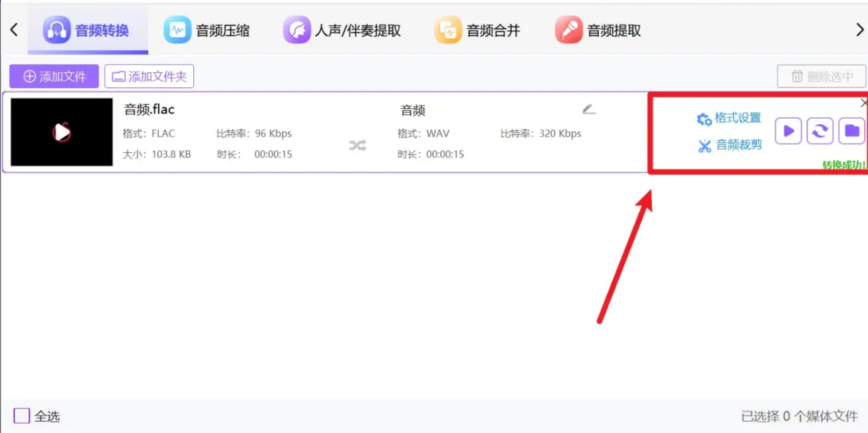
Task: Play 音频.flac thumbnail preview
Action: point(62,132)
